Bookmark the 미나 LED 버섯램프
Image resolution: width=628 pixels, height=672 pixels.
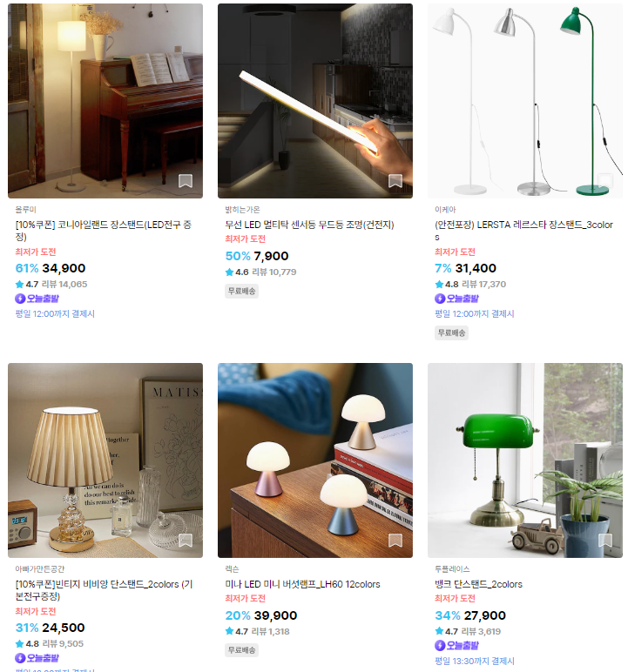395,541
